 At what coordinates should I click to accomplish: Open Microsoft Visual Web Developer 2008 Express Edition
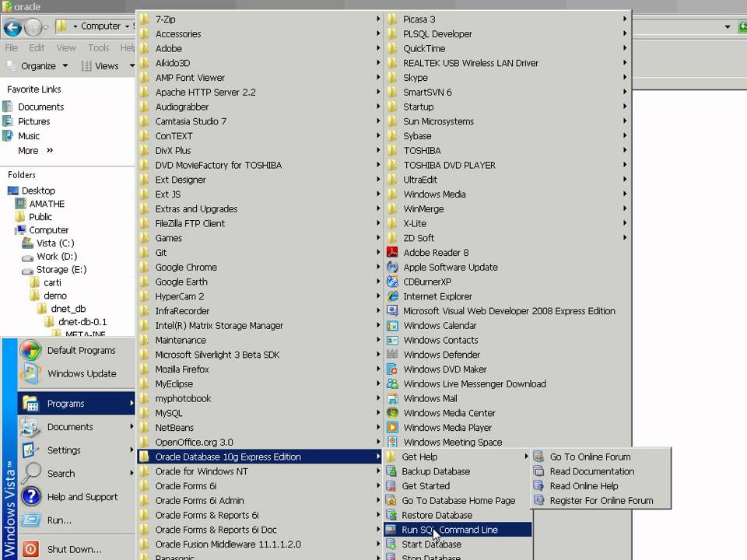pos(507,311)
